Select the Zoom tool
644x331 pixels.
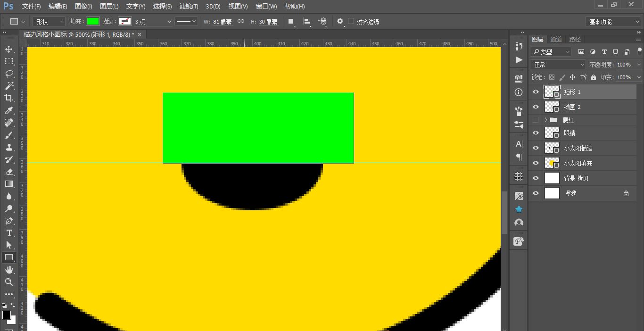(x=8, y=282)
